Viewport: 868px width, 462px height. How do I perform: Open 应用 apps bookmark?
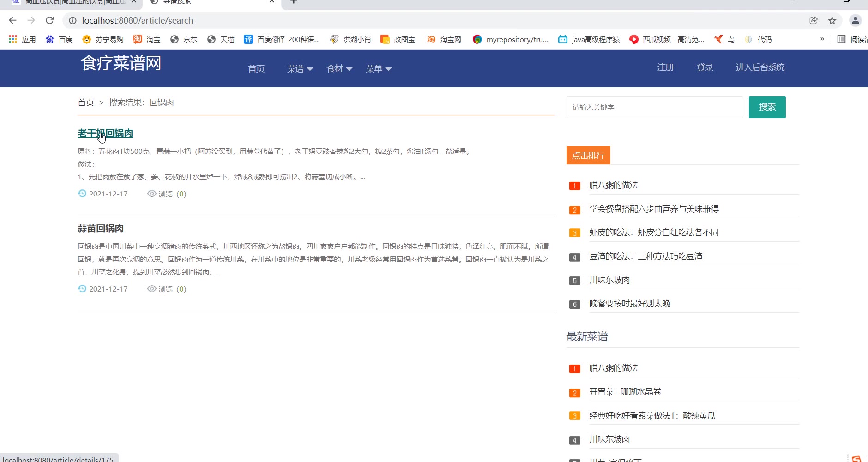[x=22, y=39]
